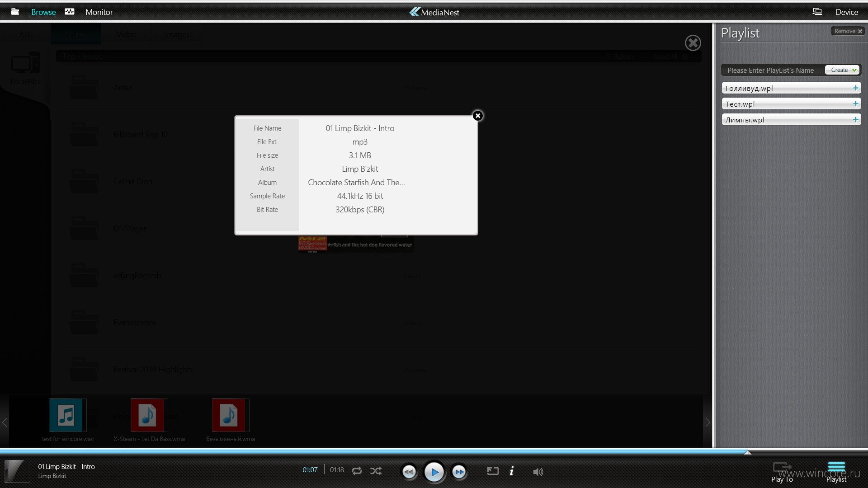
Task: Click the progress bar position marker
Action: point(747,452)
